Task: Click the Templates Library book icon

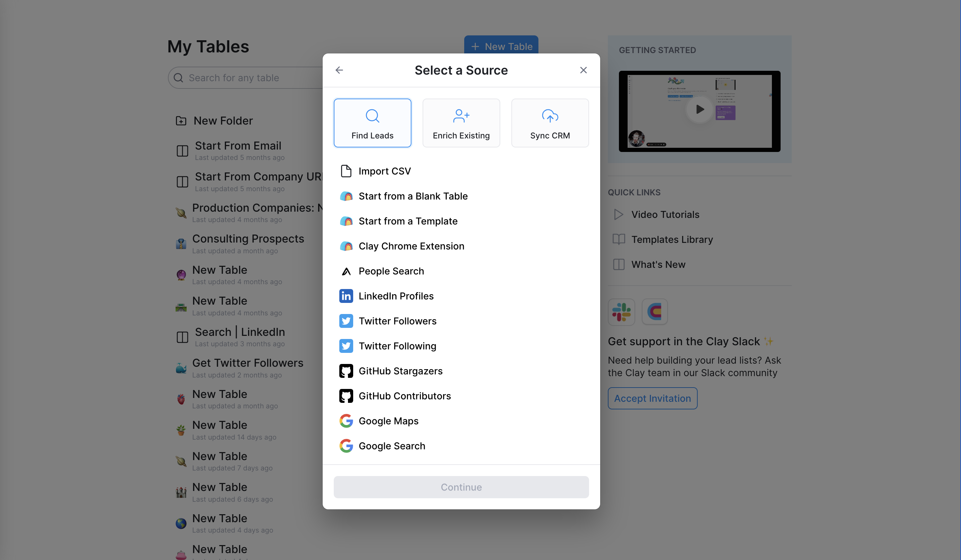Action: pos(619,239)
